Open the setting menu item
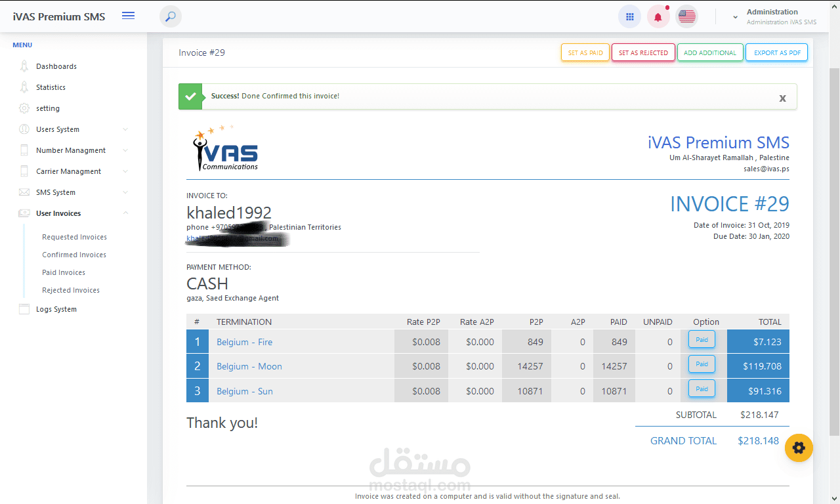840x504 pixels. point(48,108)
